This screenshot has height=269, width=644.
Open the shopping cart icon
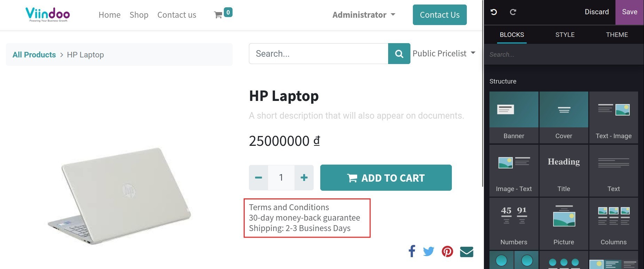pos(218,15)
